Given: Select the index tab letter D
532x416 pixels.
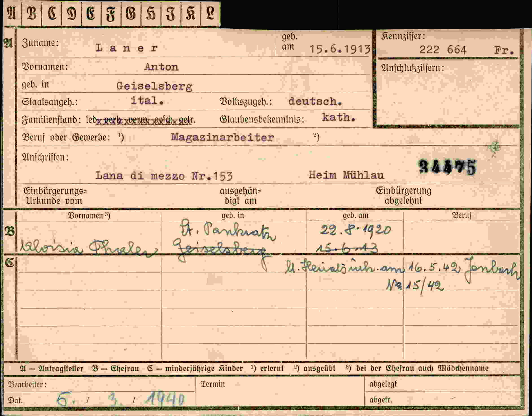Looking at the screenshot, I should pos(72,13).
